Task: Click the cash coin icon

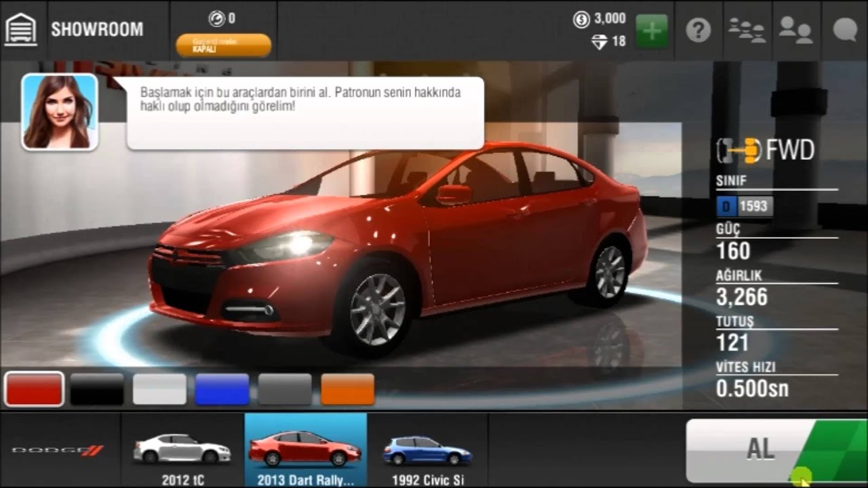Action: point(581,19)
